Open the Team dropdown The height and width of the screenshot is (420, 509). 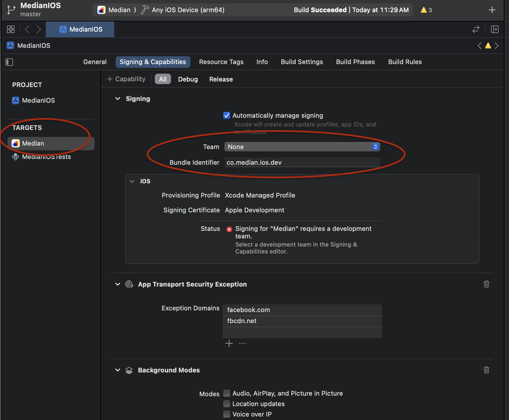click(x=302, y=147)
